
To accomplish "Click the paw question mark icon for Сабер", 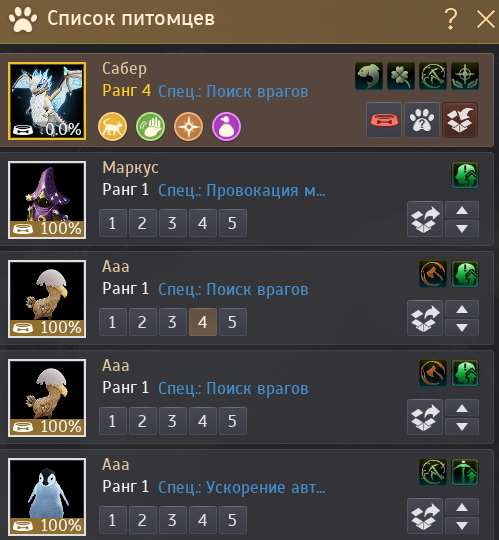I will pos(422,120).
